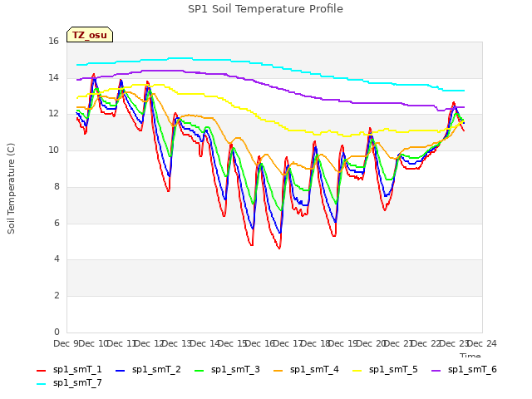This screenshot has width=532, height=399.
Task: Click the Dec 24 x-axis tick label
Action: pos(482,343)
